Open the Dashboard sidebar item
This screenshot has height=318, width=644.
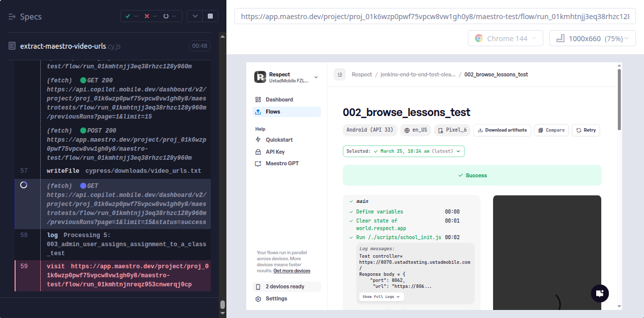point(279,99)
